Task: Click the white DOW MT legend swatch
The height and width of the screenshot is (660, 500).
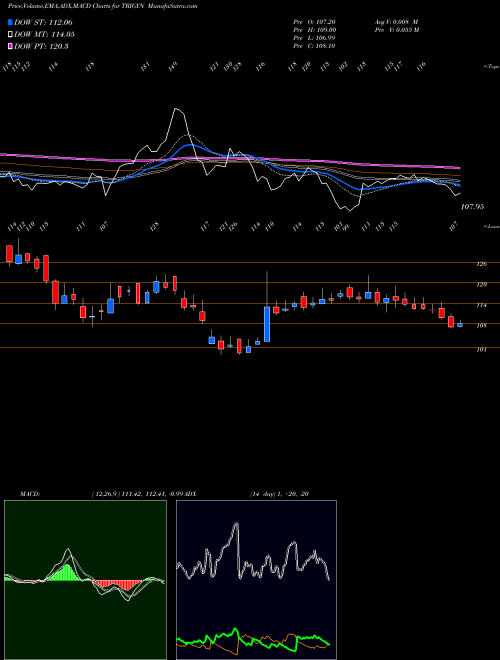Action: coord(10,35)
